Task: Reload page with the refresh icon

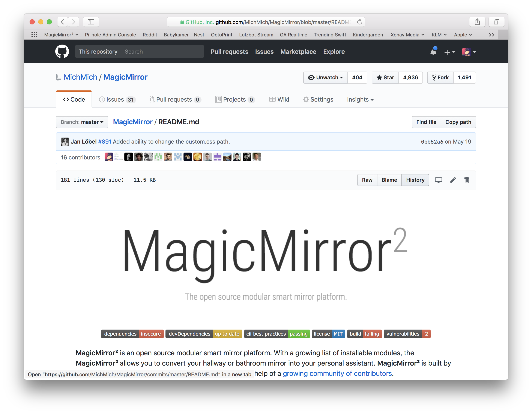Action: click(x=359, y=22)
